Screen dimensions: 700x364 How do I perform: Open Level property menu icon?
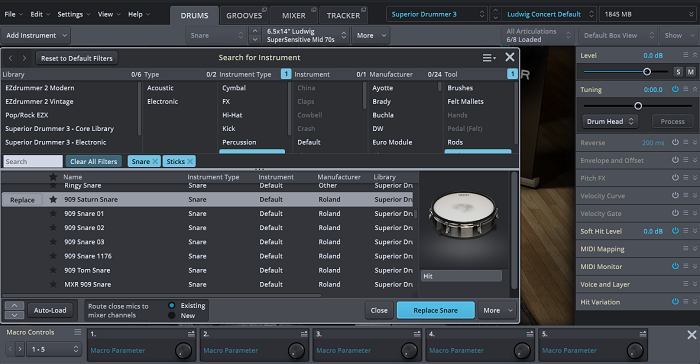pyautogui.click(x=686, y=55)
